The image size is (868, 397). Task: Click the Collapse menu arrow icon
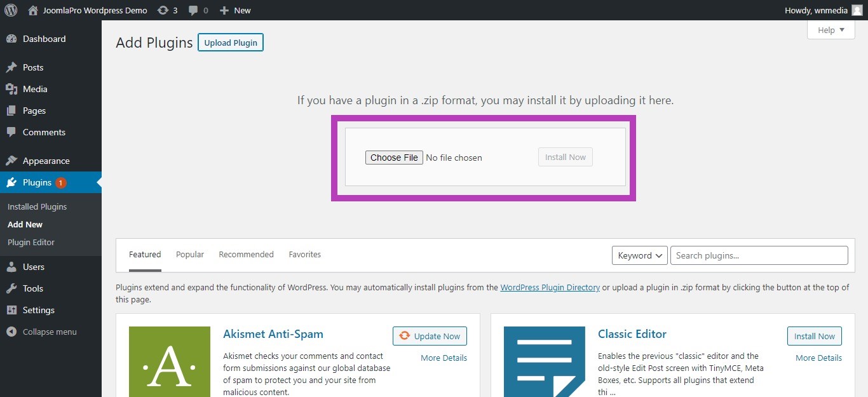pyautogui.click(x=11, y=332)
